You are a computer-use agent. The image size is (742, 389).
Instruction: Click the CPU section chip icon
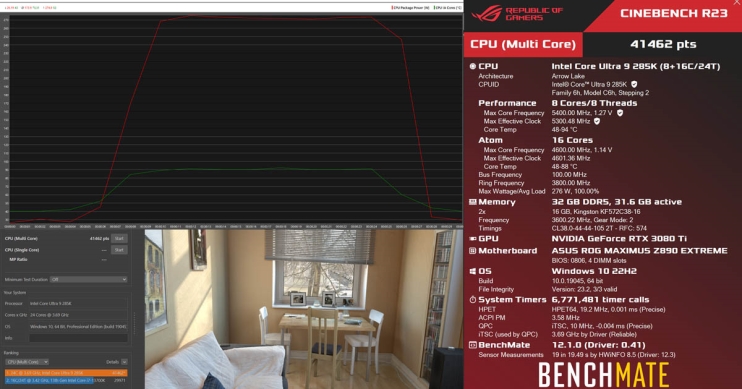pos(472,66)
